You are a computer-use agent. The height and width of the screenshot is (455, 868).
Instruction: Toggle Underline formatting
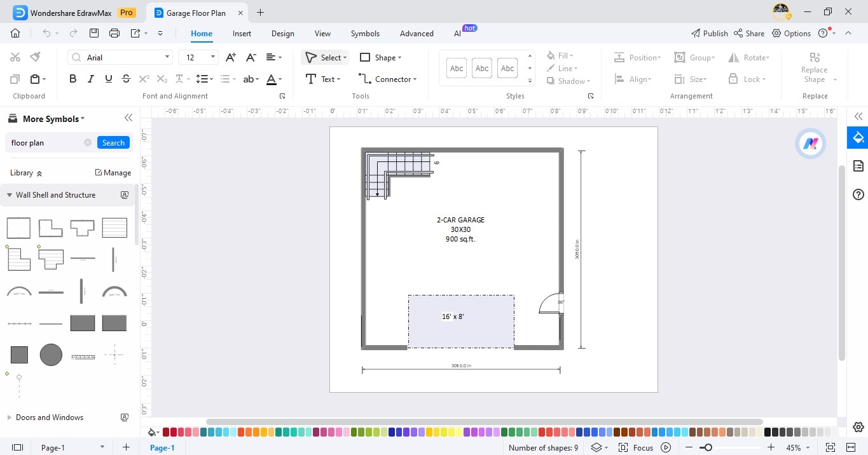click(108, 79)
